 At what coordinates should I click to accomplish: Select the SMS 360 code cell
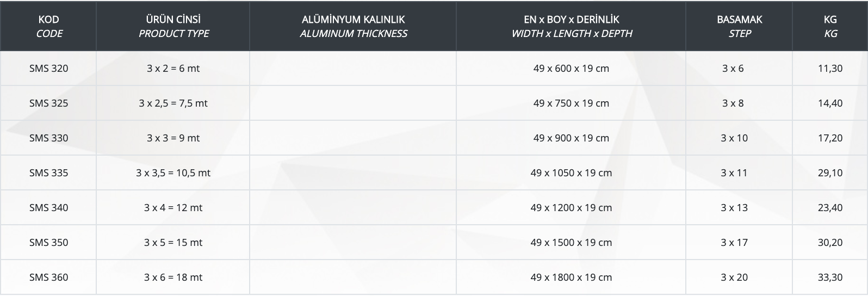pyautogui.click(x=49, y=277)
